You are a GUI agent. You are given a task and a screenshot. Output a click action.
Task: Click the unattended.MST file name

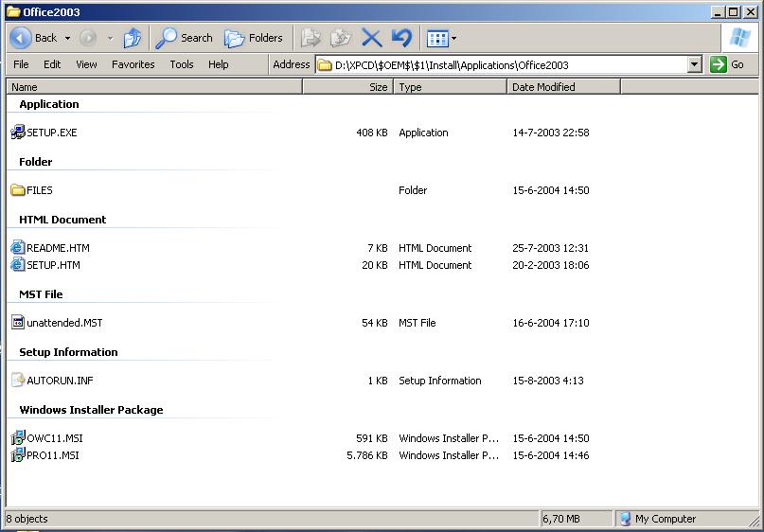click(x=64, y=323)
